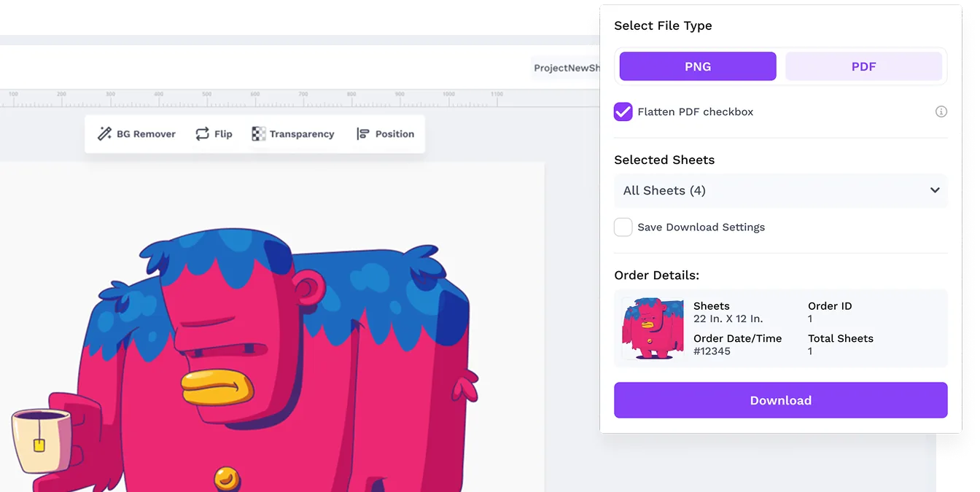Click the ProjectNewSh project name field
This screenshot has height=492, width=980.
coord(566,68)
